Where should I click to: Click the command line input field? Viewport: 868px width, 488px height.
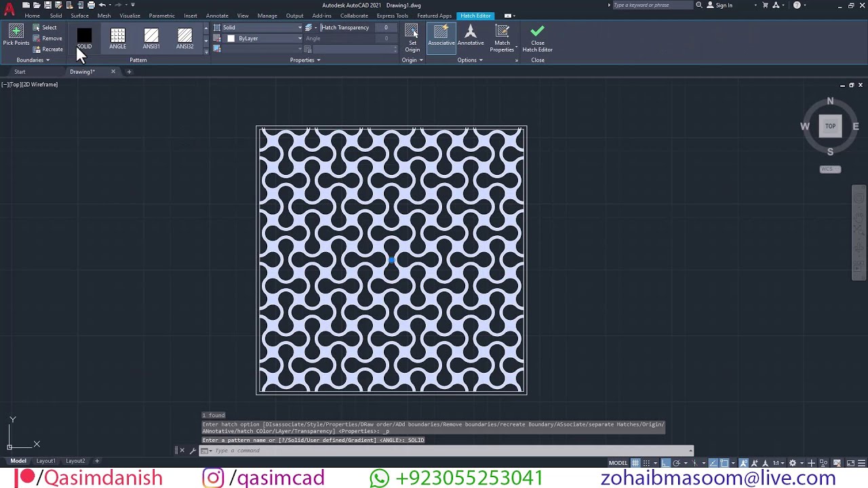pyautogui.click(x=448, y=451)
